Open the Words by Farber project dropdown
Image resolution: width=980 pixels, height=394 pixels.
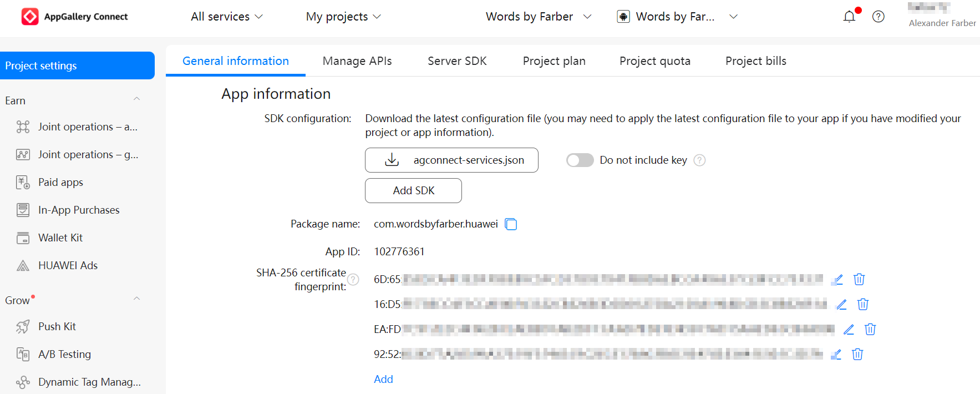(x=539, y=17)
